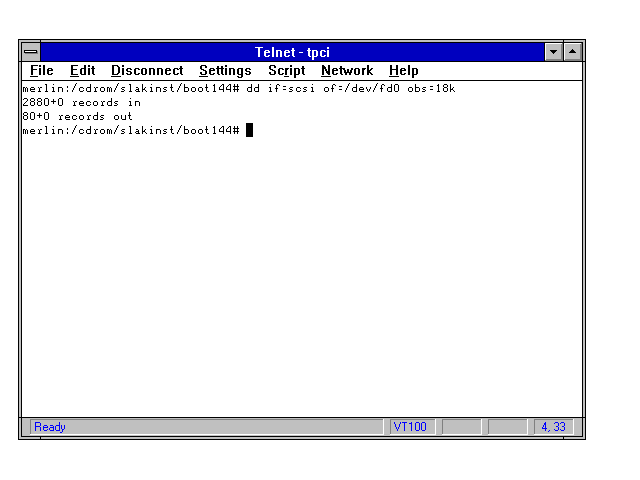
Task: Open the Settings menu
Action: 225,71
